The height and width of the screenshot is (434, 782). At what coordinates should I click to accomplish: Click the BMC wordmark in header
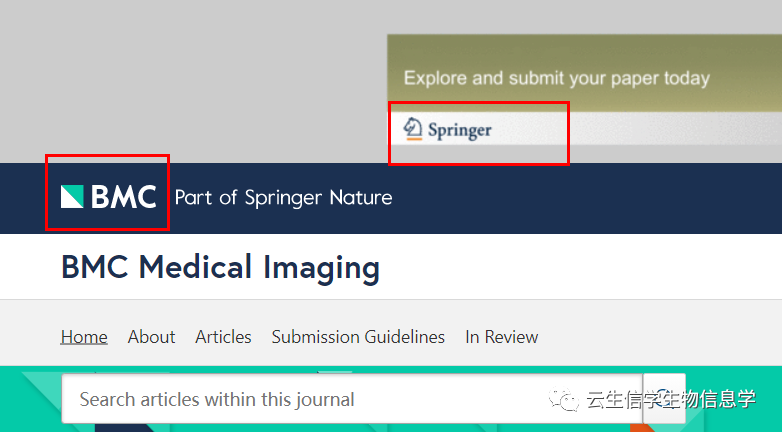124,197
